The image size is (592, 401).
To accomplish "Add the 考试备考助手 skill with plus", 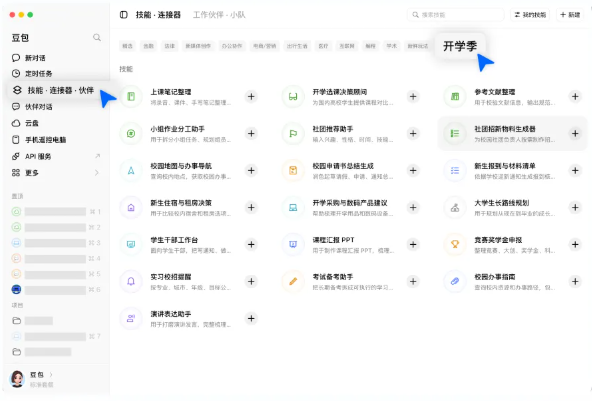I will pyautogui.click(x=413, y=282).
